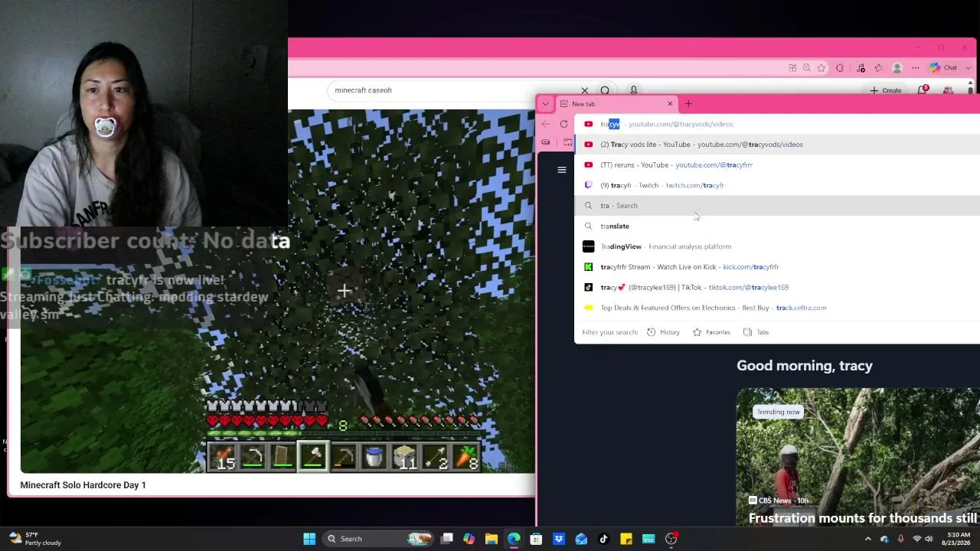
Task: Open the Favorites hub in back browser toolbar
Action: (879, 68)
